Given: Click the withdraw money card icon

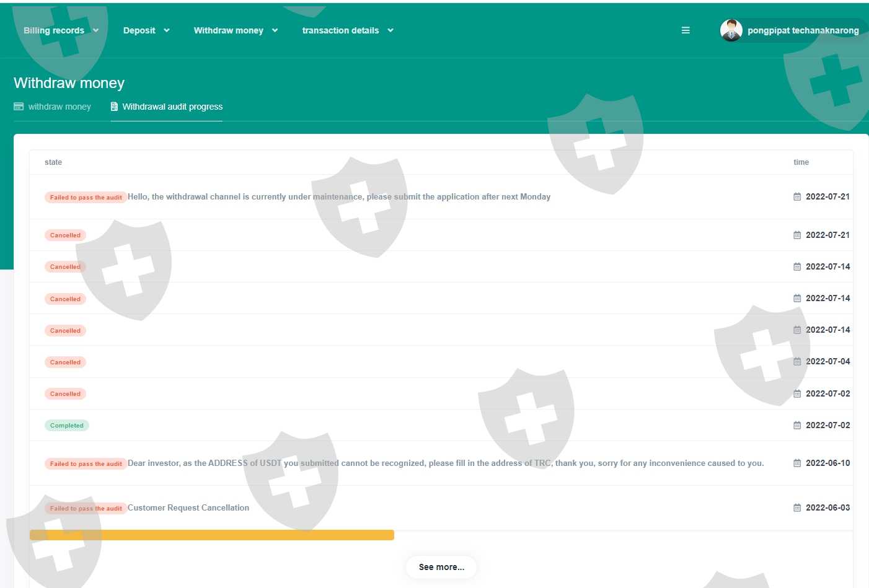Looking at the screenshot, I should [x=19, y=107].
